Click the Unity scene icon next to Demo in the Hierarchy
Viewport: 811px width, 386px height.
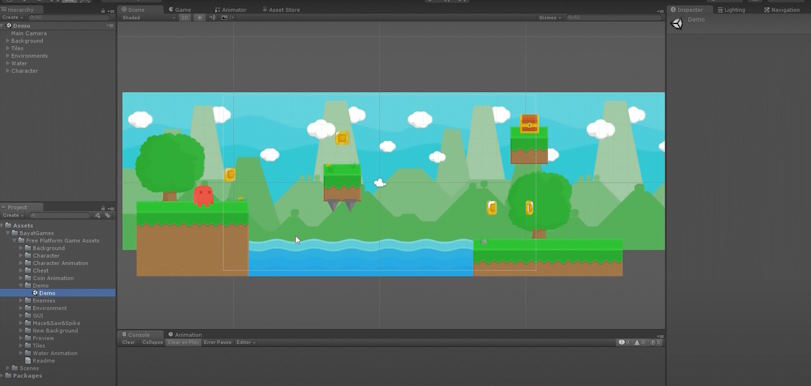pyautogui.click(x=9, y=25)
